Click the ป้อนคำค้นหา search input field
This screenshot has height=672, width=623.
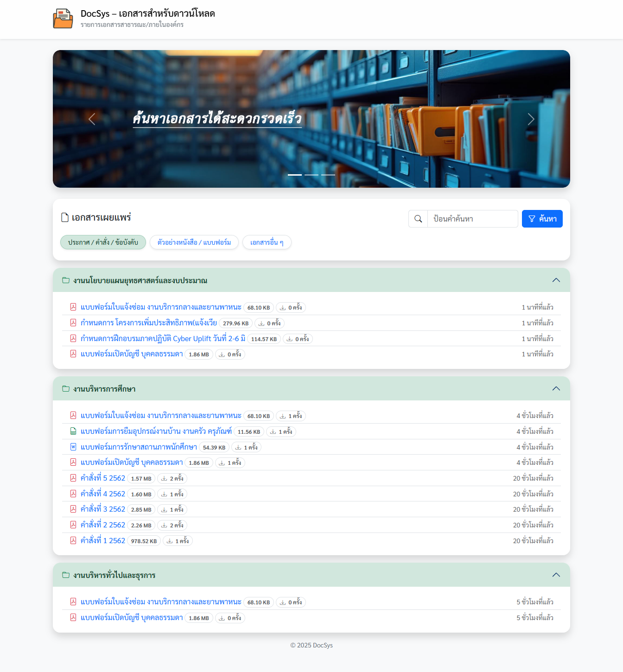[472, 219]
